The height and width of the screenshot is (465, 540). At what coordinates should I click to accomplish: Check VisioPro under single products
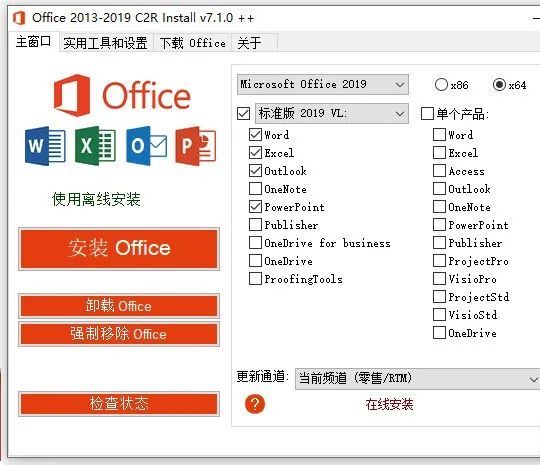point(439,279)
